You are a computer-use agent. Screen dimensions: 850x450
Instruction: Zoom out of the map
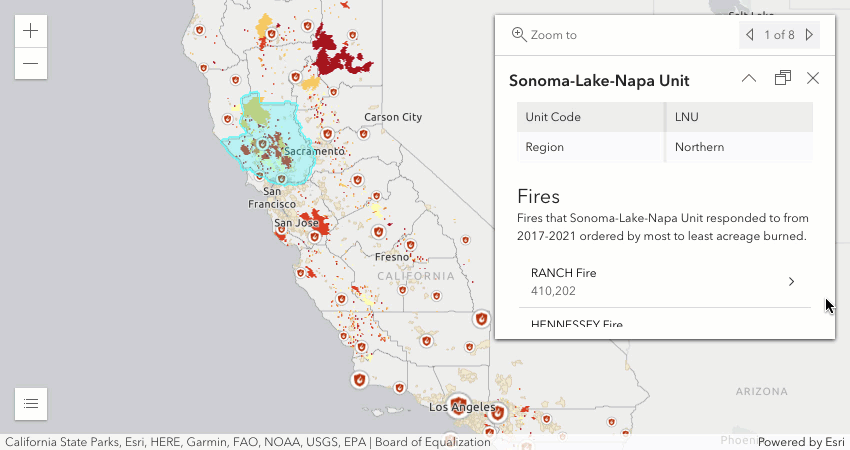coord(31,63)
